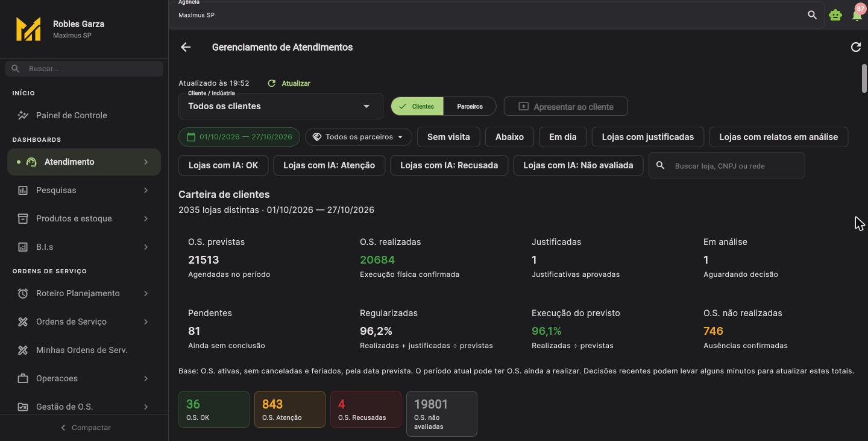Toggle Lojas com justificadas filter

(648, 137)
